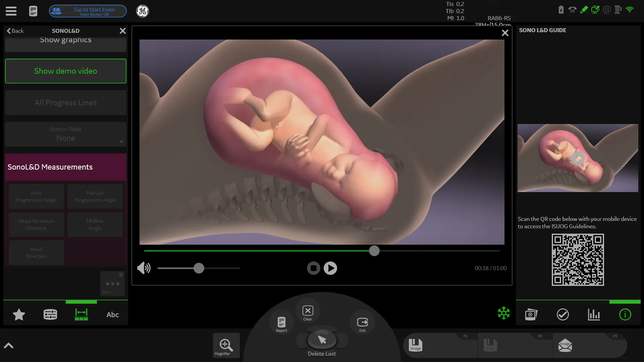The height and width of the screenshot is (362, 644).
Task: Click the ISUOG Guidelines QR code
Action: [578, 260]
